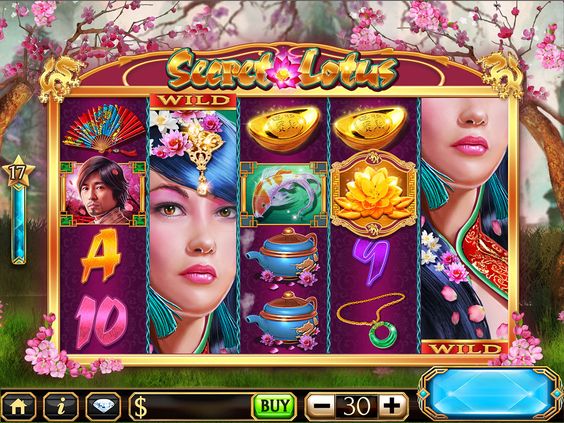
Task: Select the koi fish symbol
Action: pos(284,194)
